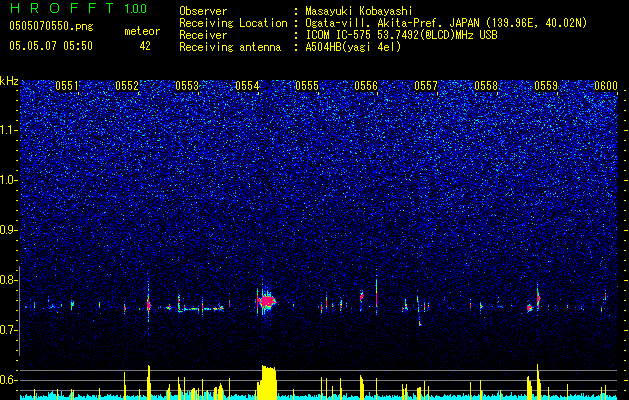Click the 0553 time marker
The image size is (629, 400).
tap(187, 86)
